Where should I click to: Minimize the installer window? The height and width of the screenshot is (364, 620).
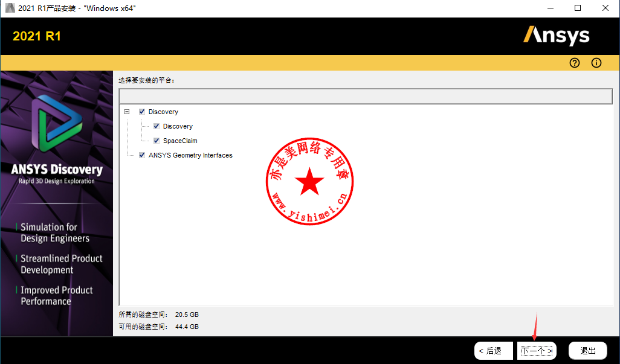[x=551, y=8]
